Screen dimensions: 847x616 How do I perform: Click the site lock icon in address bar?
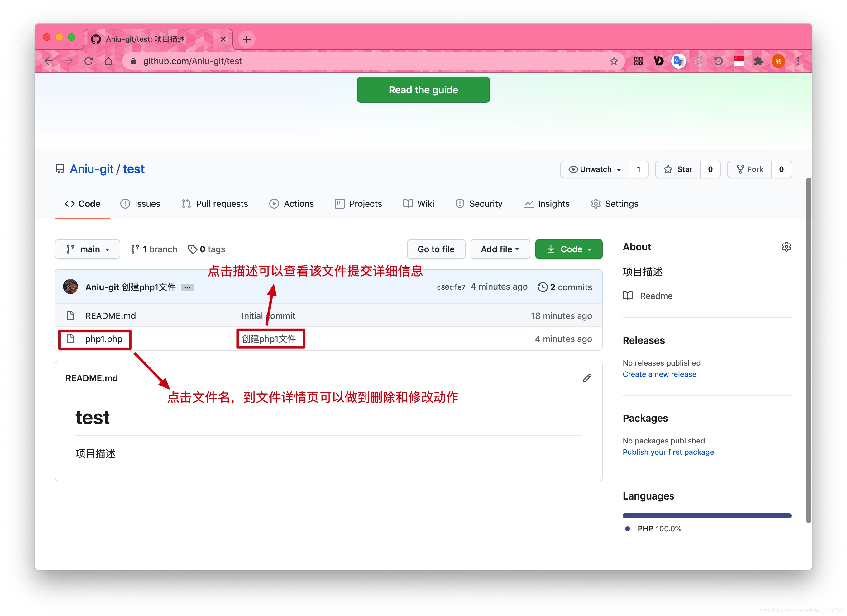pyautogui.click(x=133, y=61)
